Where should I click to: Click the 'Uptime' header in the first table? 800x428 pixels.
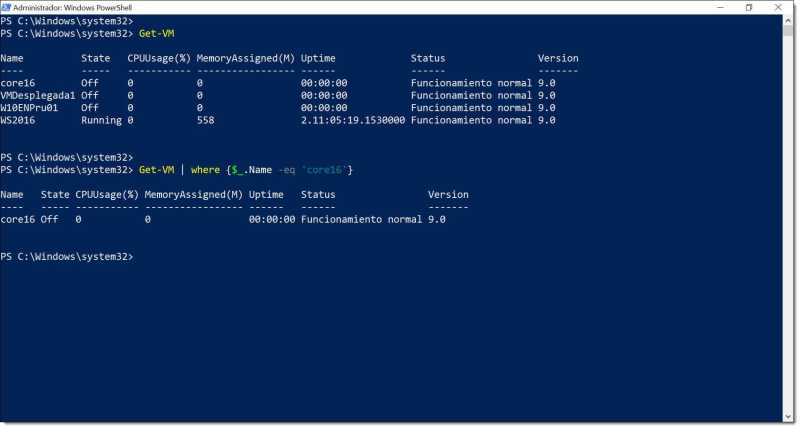[318, 59]
